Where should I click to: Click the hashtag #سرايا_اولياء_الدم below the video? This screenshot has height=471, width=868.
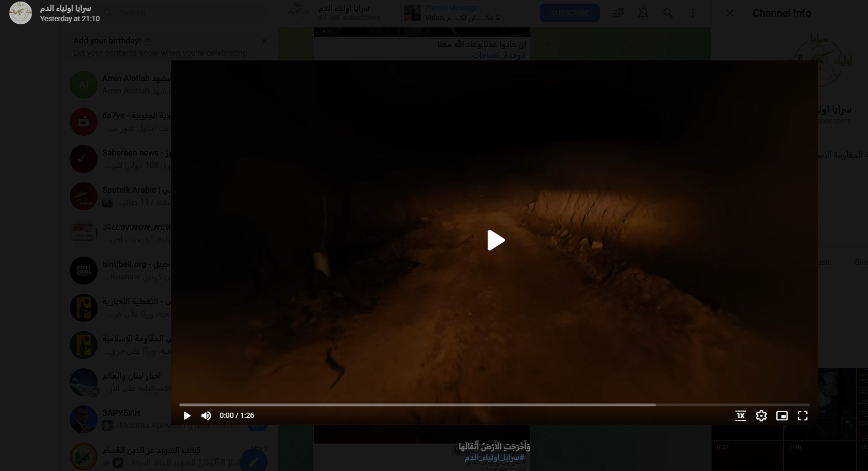pyautogui.click(x=495, y=458)
